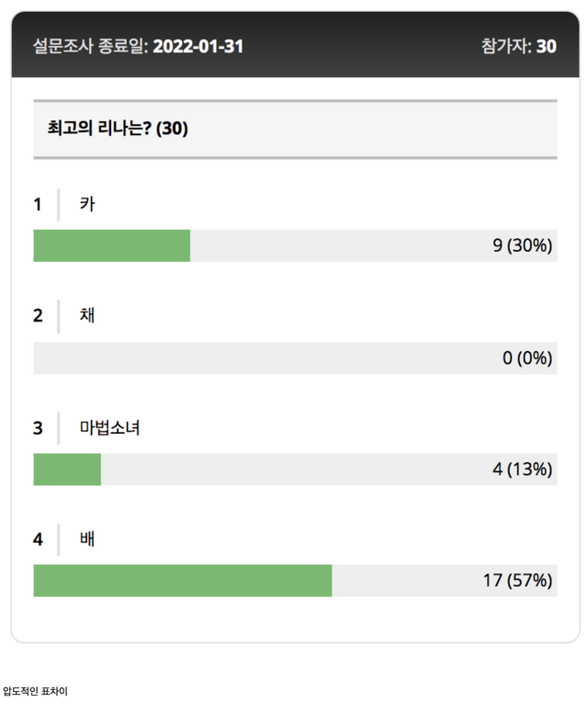This screenshot has height=702, width=588.
Task: Click the green result bar for 카
Action: [x=111, y=245]
